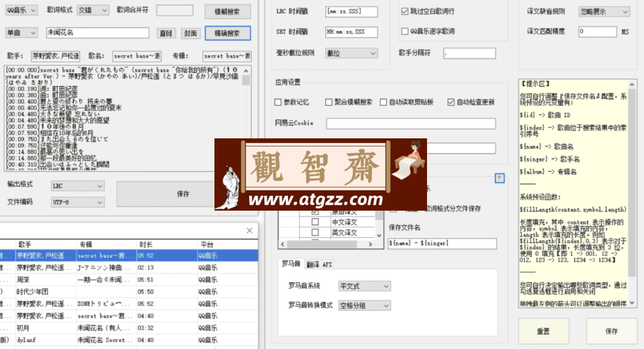This screenshot has width=644, height=349.
Task: Click the 专辑 field showing secret base
Action: (226, 56)
